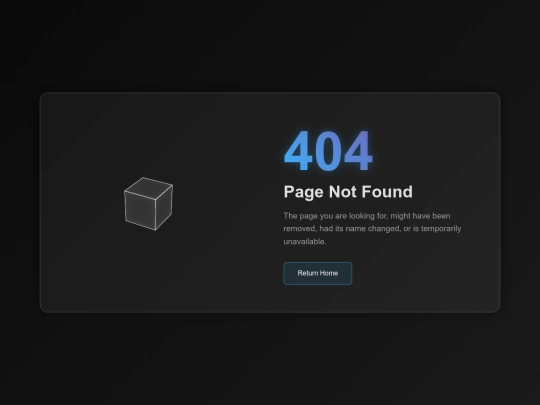The height and width of the screenshot is (405, 540).
Task: Click the word "temporarily" in the description
Action: (441, 229)
